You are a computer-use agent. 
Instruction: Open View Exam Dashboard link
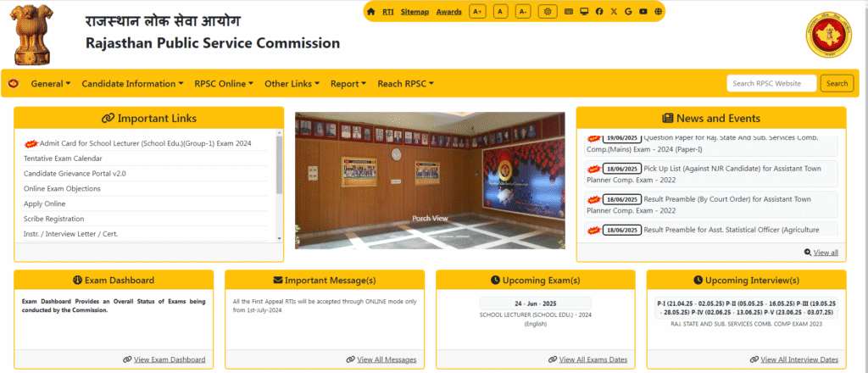(170, 359)
